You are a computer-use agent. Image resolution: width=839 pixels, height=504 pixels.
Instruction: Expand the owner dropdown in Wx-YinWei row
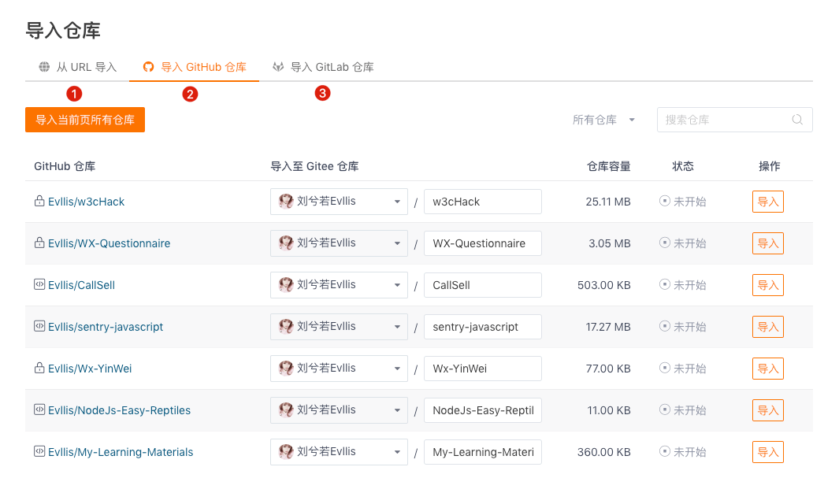pos(340,369)
